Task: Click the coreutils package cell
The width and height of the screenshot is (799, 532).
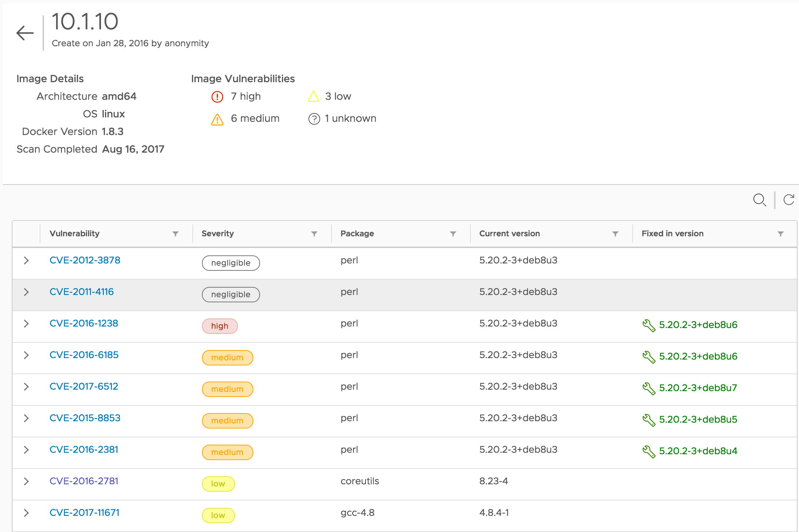Action: [360, 481]
